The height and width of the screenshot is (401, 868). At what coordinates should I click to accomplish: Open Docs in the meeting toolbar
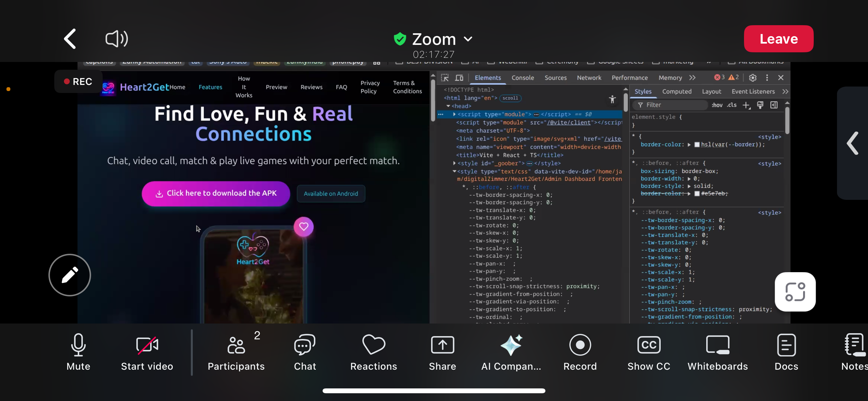(786, 352)
